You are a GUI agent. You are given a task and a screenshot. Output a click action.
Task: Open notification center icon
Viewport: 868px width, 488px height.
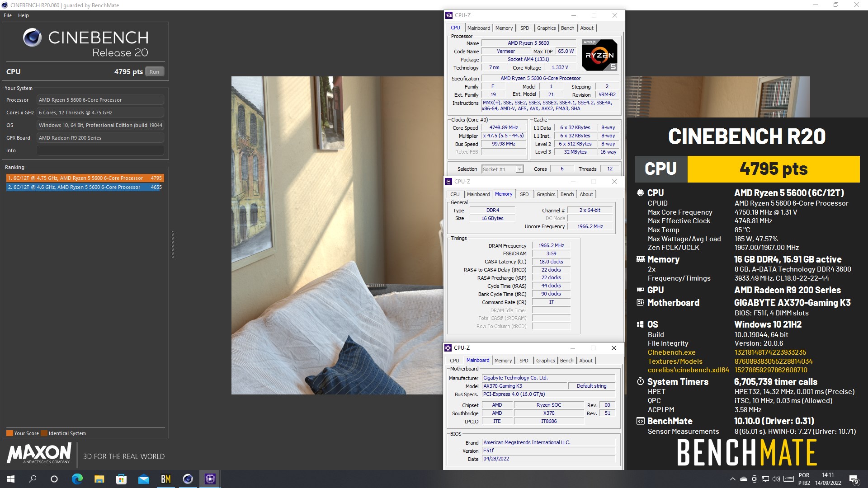(x=854, y=479)
